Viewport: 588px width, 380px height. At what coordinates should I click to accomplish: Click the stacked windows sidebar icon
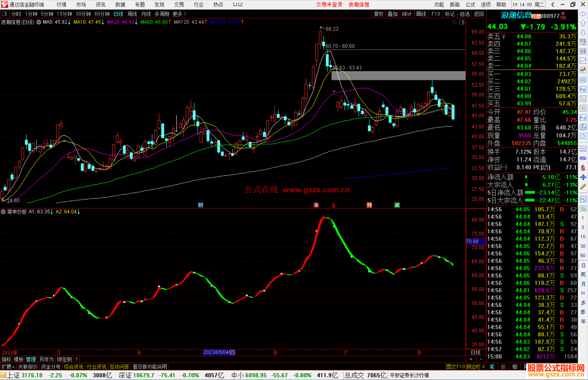pyautogui.click(x=583, y=80)
